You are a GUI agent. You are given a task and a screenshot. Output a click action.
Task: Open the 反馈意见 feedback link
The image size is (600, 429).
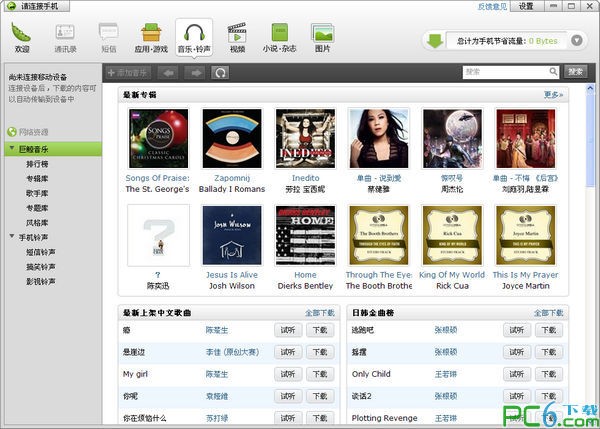click(492, 6)
